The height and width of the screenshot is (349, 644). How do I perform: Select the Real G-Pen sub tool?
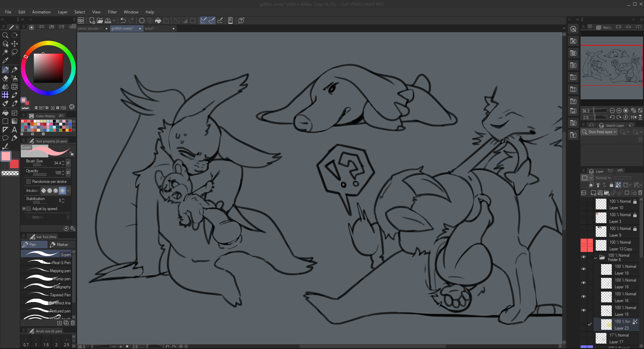[x=46, y=262]
